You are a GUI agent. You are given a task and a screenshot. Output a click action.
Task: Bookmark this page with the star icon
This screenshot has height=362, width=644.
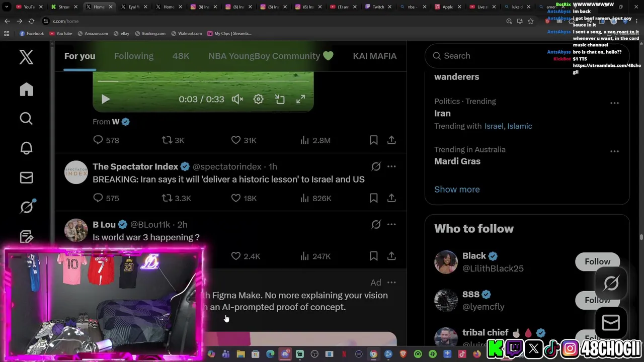tap(530, 21)
